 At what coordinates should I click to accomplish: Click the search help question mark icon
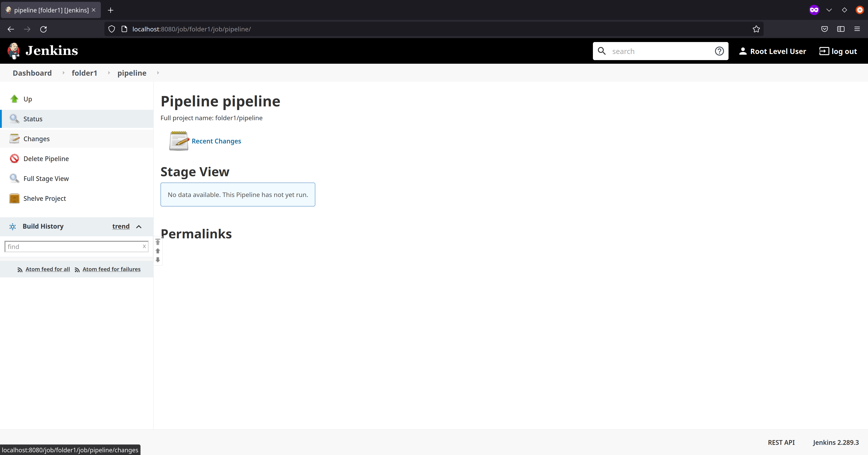[719, 51]
